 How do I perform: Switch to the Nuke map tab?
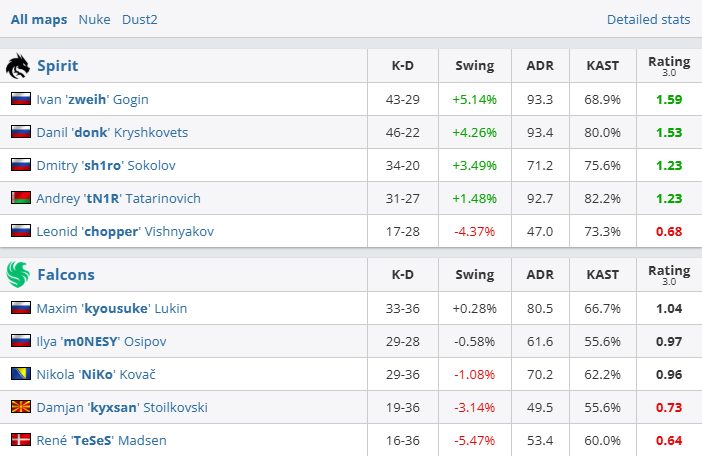[94, 19]
